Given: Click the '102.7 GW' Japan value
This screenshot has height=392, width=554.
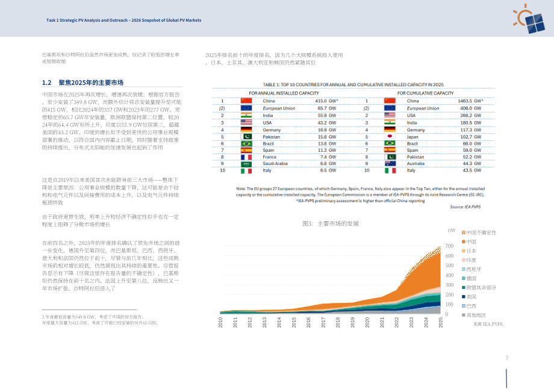Looking at the screenshot, I should (471, 137).
